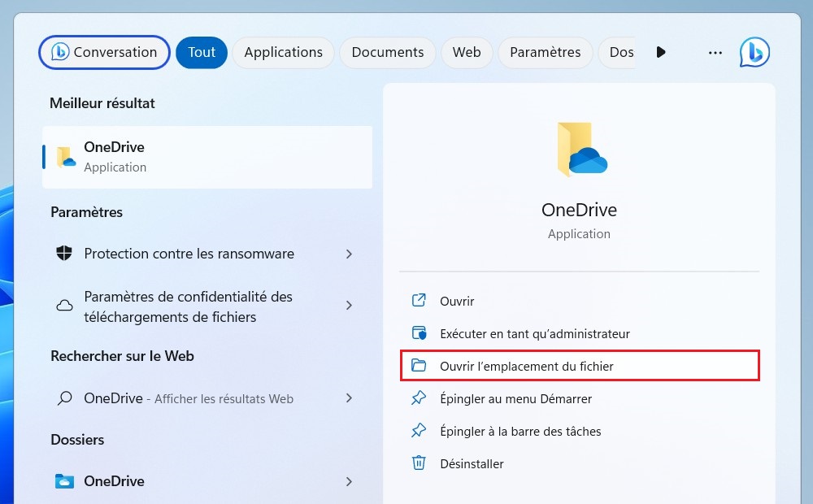Switch to the Documents filter tab
Screen dimensions: 813x504
click(387, 52)
